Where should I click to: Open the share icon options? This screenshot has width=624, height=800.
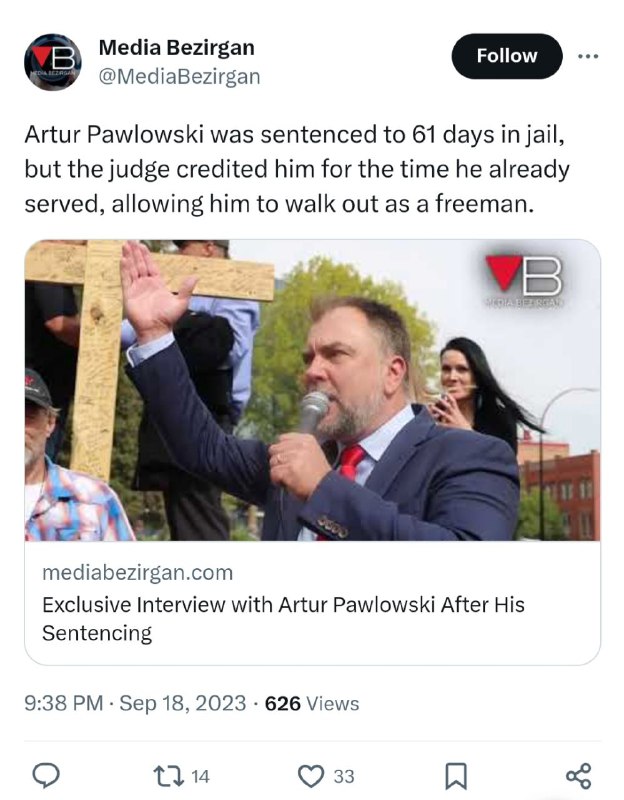pyautogui.click(x=579, y=776)
